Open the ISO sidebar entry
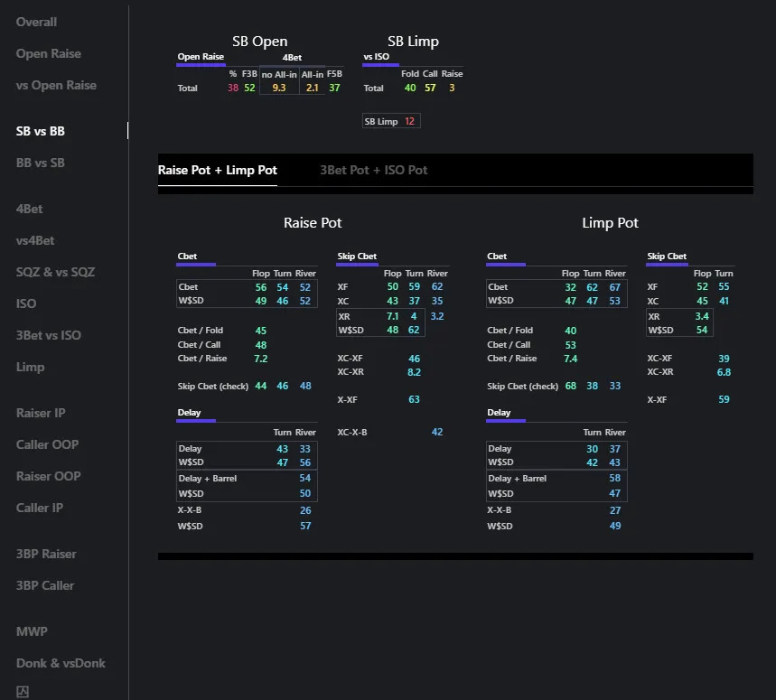Viewport: 776px width, 700px height. pos(26,303)
